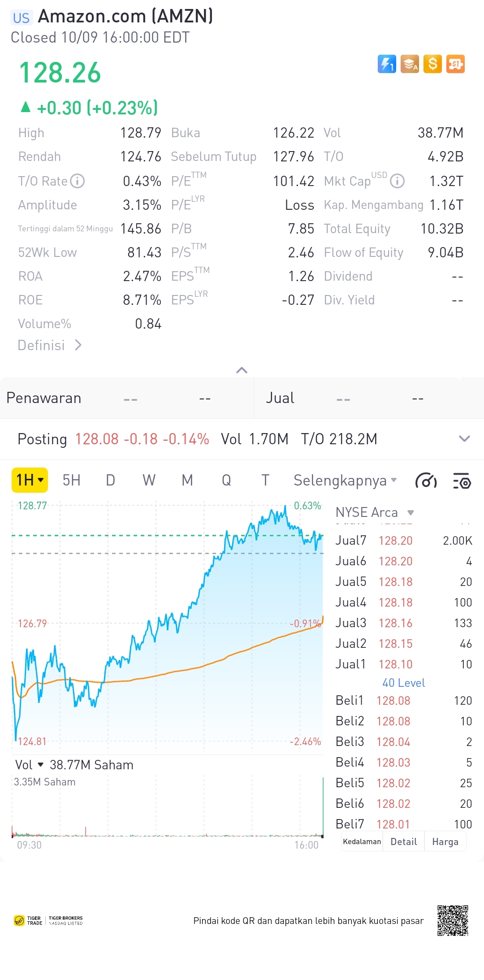Select the Harga tab
484x980 pixels.
445,842
